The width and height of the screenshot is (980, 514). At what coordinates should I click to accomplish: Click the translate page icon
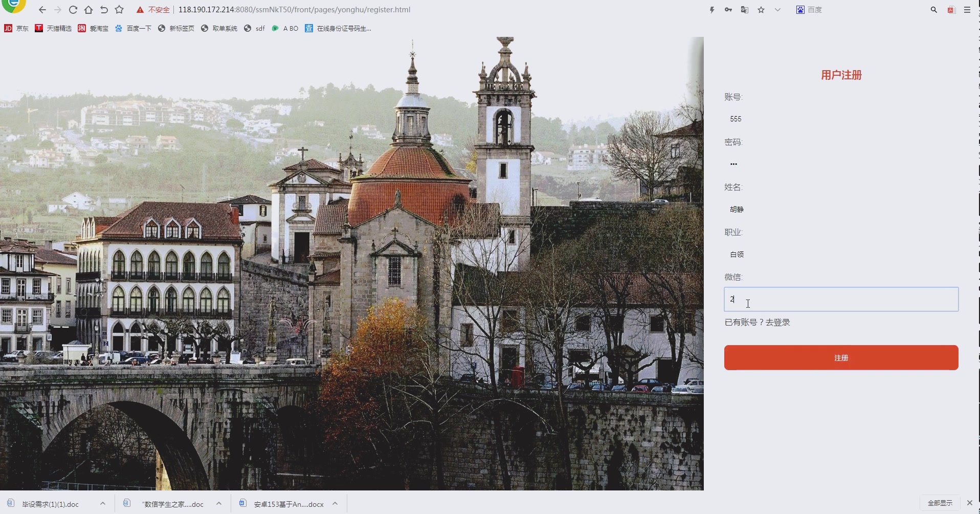pyautogui.click(x=745, y=10)
